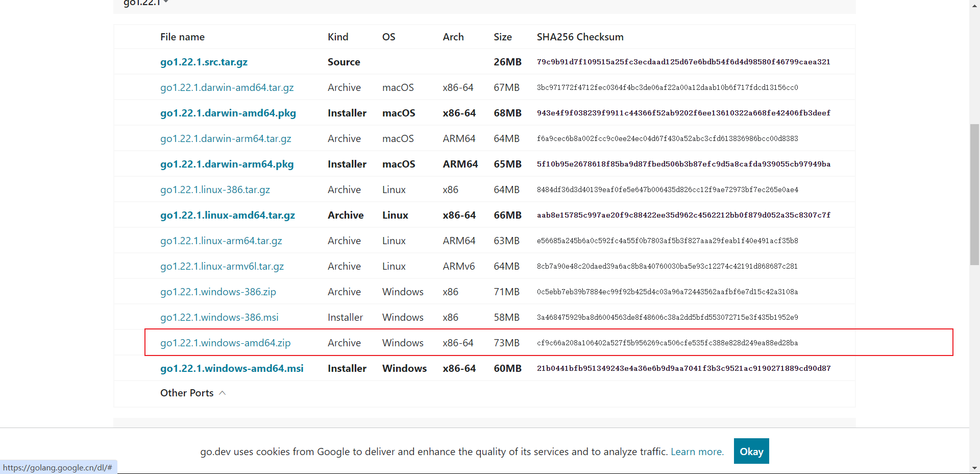This screenshot has width=980, height=474.
Task: Open go1.22.1.linux-arm64.tar.gz link
Action: (x=221, y=241)
